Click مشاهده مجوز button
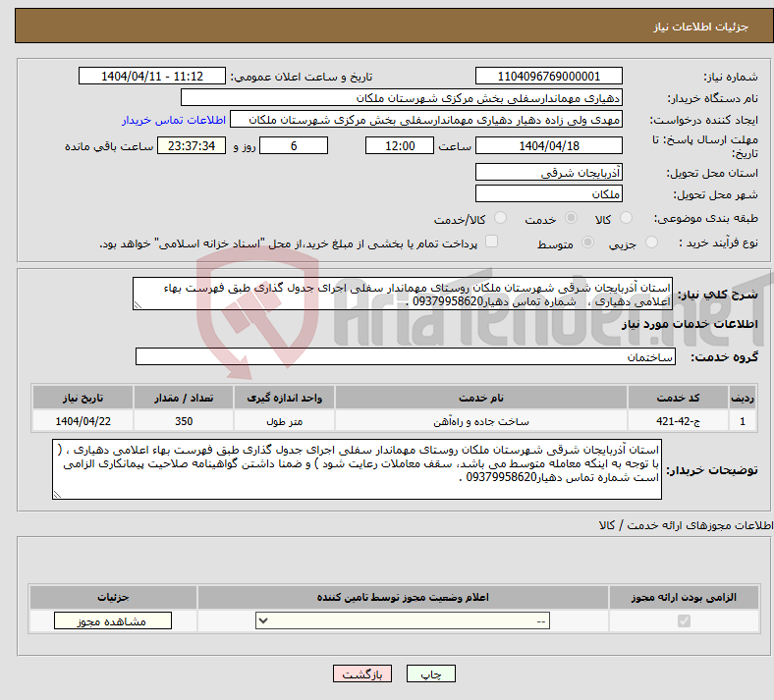 pyautogui.click(x=113, y=621)
